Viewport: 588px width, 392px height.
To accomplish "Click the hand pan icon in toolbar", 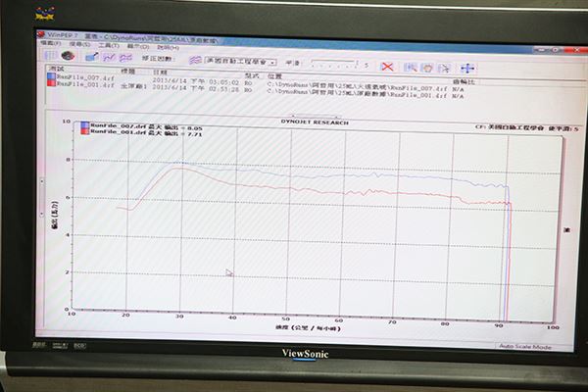I will pos(428,67).
